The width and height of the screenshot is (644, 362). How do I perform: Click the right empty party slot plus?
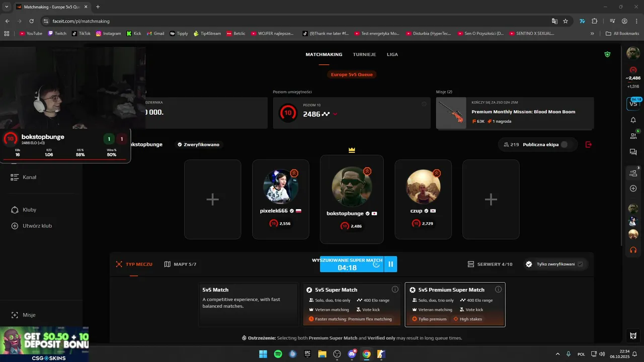coord(491,199)
